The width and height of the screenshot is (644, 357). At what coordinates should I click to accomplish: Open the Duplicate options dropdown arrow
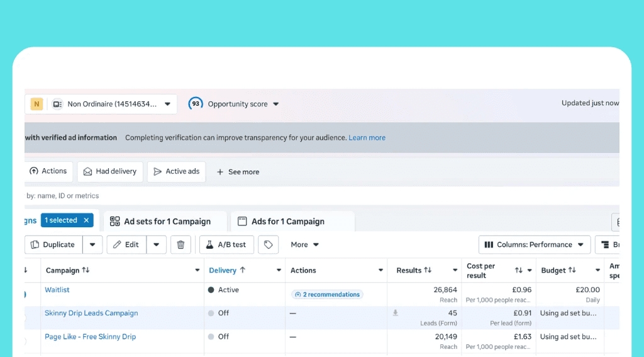click(92, 245)
